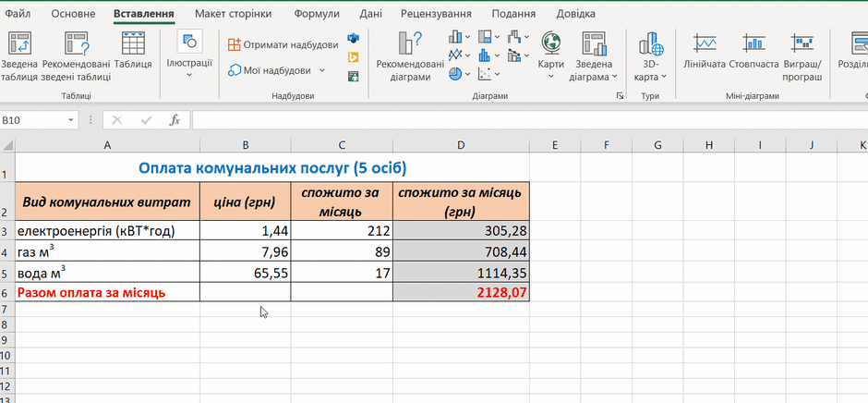Viewport: 868px width, 403px height.
Task: Click the Insert Function fx icon
Action: (x=175, y=120)
